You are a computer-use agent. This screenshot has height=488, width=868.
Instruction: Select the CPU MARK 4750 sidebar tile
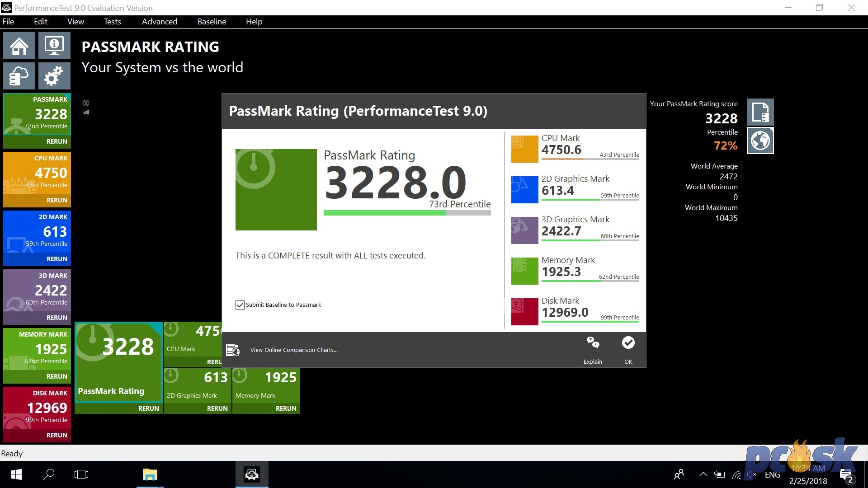[x=37, y=173]
